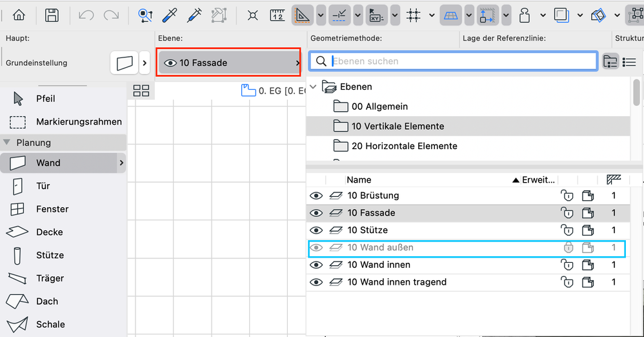This screenshot has height=337, width=644.
Task: Select the Tür tool
Action: point(63,186)
